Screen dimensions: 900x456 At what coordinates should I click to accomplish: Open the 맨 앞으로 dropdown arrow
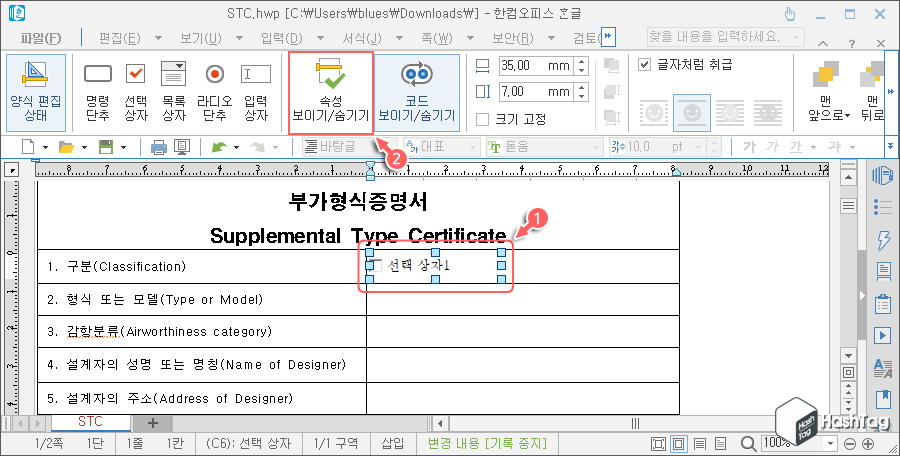847,116
